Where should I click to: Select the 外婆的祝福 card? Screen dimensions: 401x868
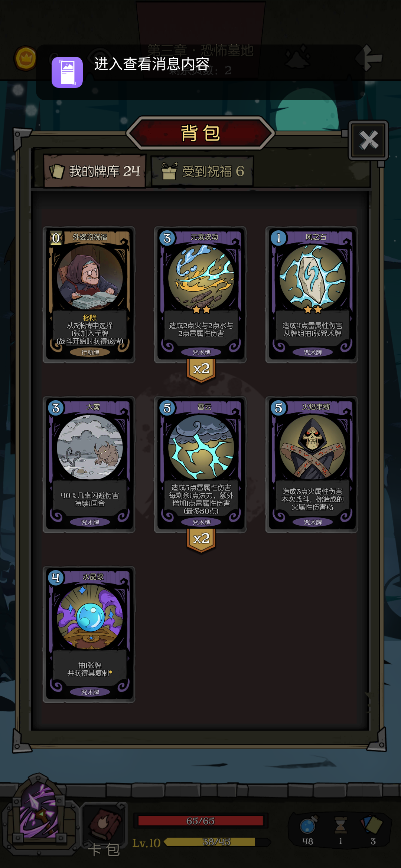point(89,295)
